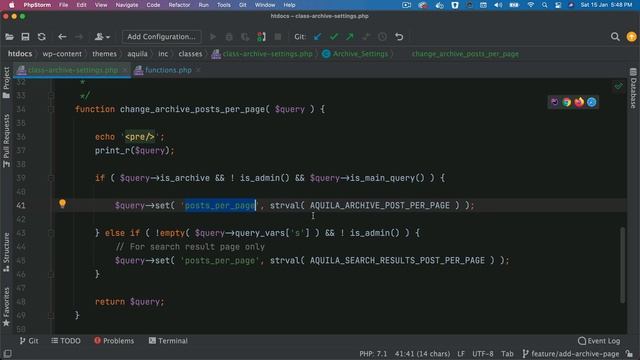Toggle the Structure tool window
Screen dimensions: 640x360
click(6, 252)
